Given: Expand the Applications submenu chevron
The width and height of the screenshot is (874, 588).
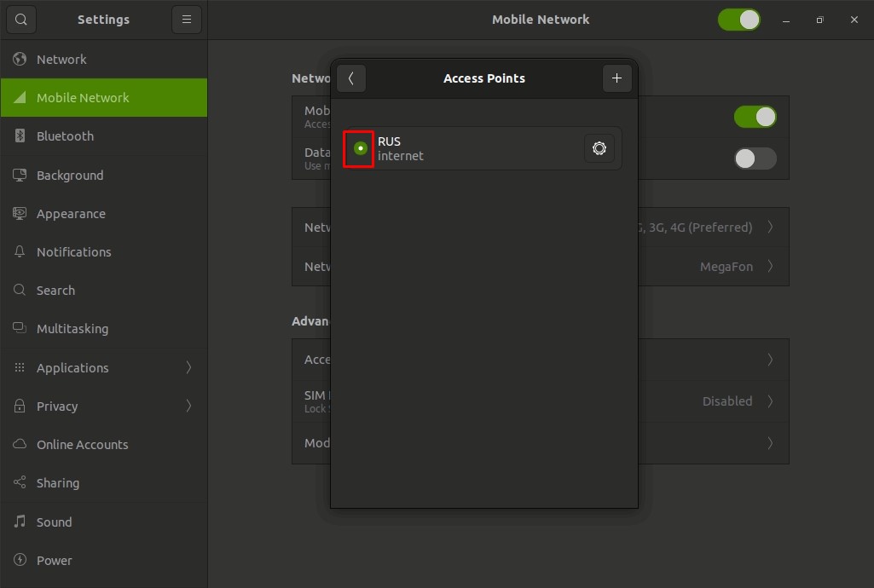Looking at the screenshot, I should click(188, 368).
